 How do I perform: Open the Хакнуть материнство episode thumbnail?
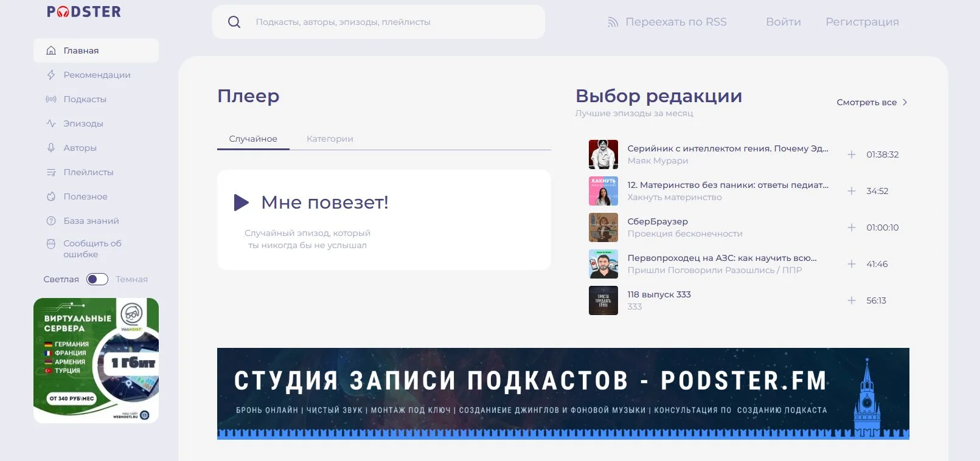tap(603, 191)
